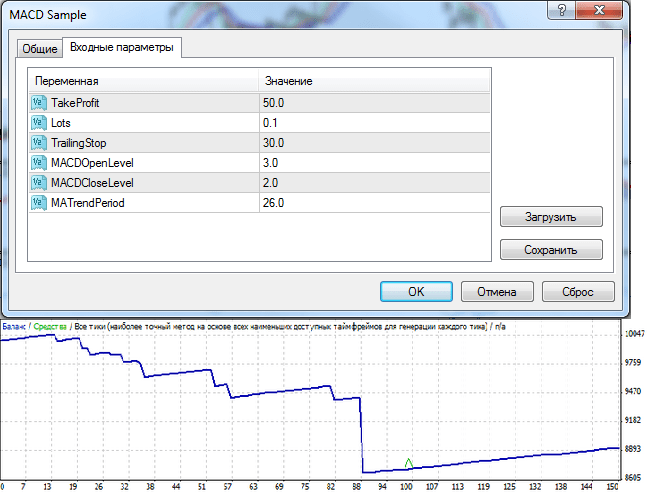Click the Lots variable icon
This screenshot has height=500, width=649.
click(38, 123)
